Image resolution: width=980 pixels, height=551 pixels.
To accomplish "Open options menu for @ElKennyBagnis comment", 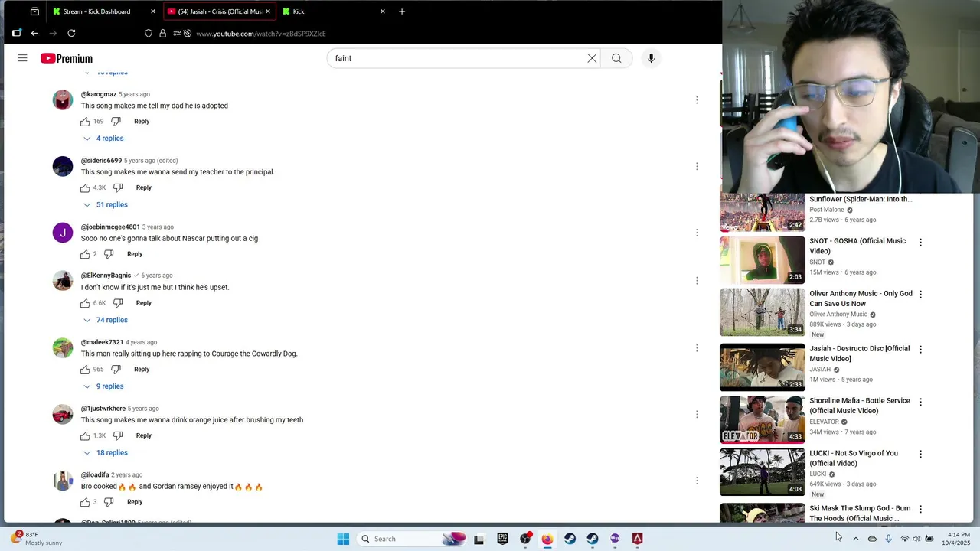I will [x=697, y=281].
